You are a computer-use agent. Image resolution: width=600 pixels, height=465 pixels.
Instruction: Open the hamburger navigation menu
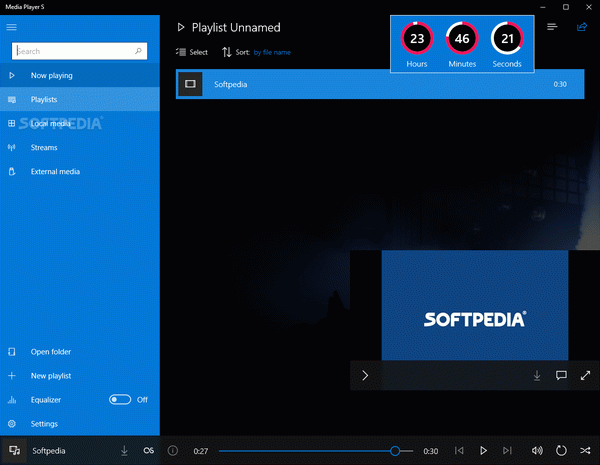coord(11,27)
